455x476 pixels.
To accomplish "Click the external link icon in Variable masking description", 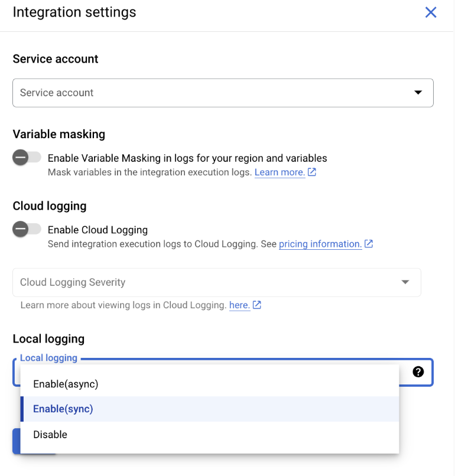I will (311, 172).
